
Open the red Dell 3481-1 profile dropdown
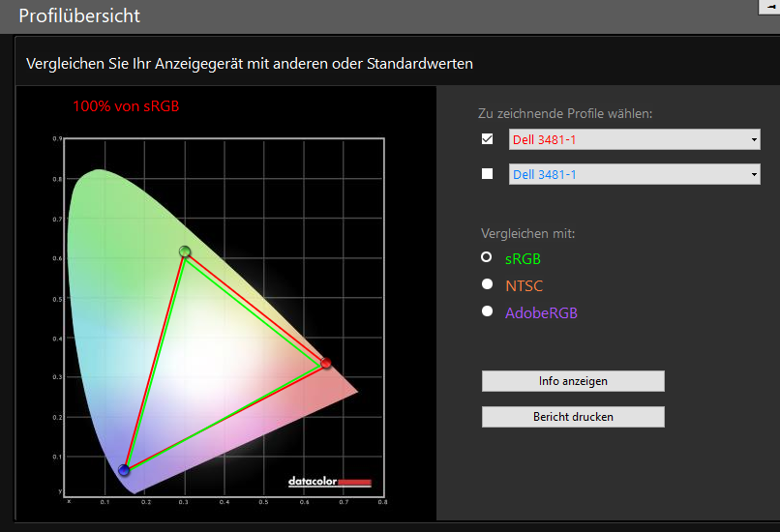(x=634, y=139)
